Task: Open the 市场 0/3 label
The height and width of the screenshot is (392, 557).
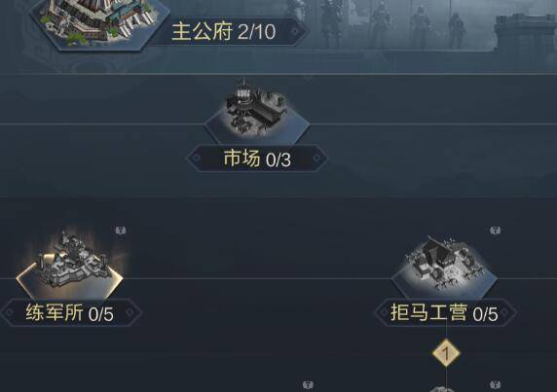Action: coord(257,159)
